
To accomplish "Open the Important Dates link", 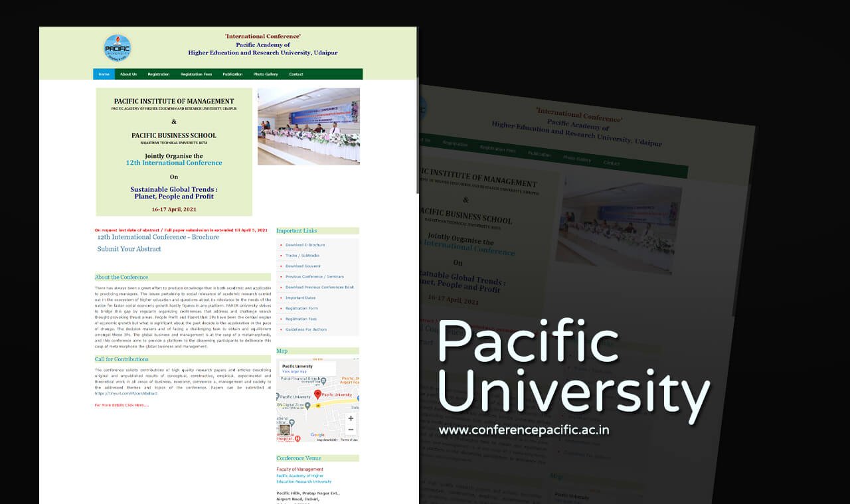I will pos(301,297).
